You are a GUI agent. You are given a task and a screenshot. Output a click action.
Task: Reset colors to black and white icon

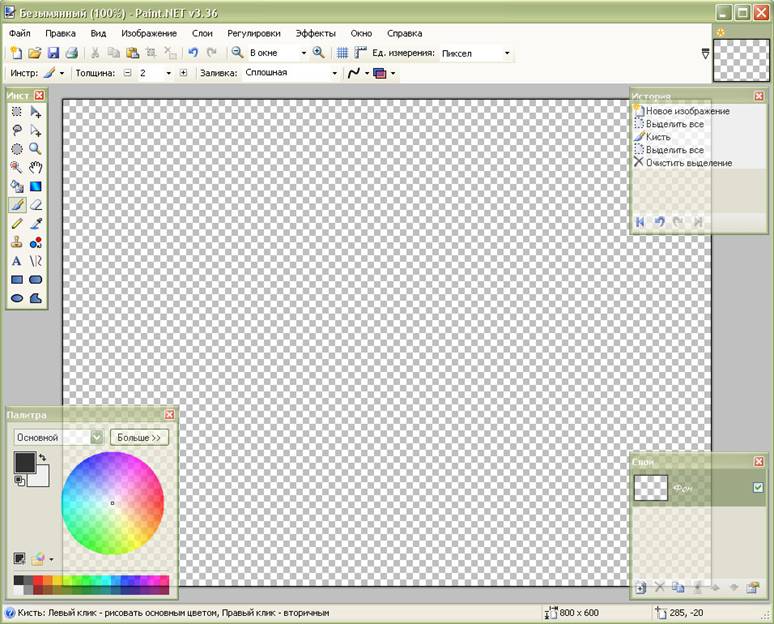tap(19, 480)
